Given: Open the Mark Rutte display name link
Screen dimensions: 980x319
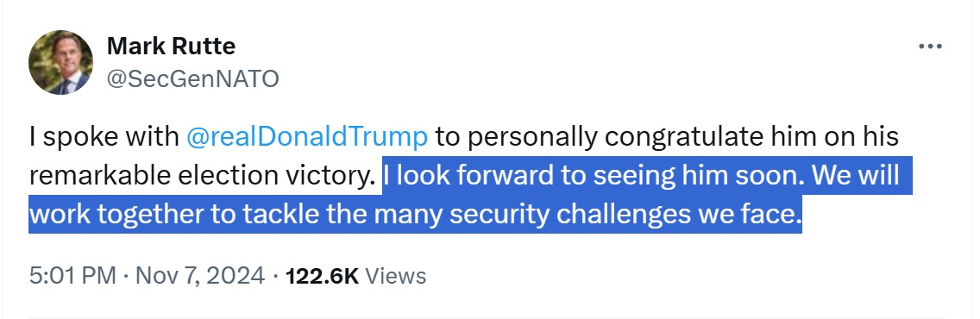Looking at the screenshot, I should (172, 46).
